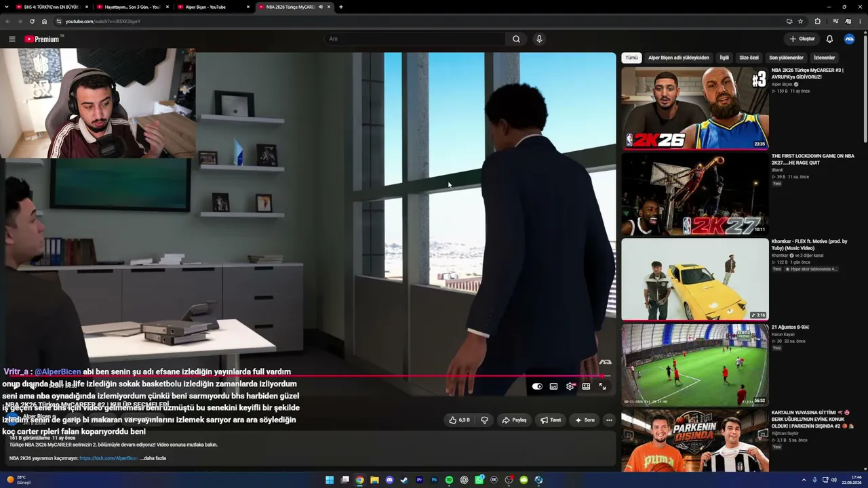
Task: Go to YouTube Premium home via logo
Action: (x=43, y=39)
